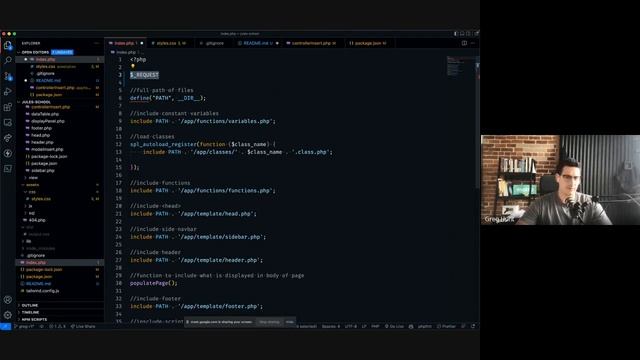This screenshot has height=360, width=640.
Task: Toggle primary sidebar layout icon in title bar
Action: coord(456,34)
